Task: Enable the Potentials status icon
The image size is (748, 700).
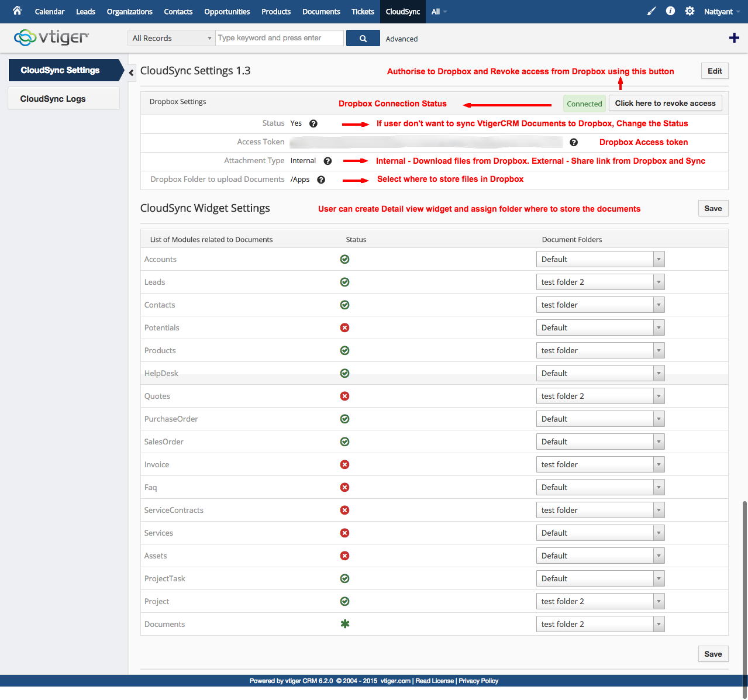Action: [x=345, y=327]
